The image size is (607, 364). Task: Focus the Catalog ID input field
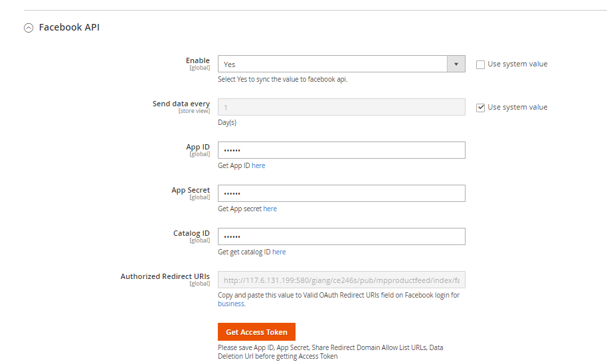(341, 236)
